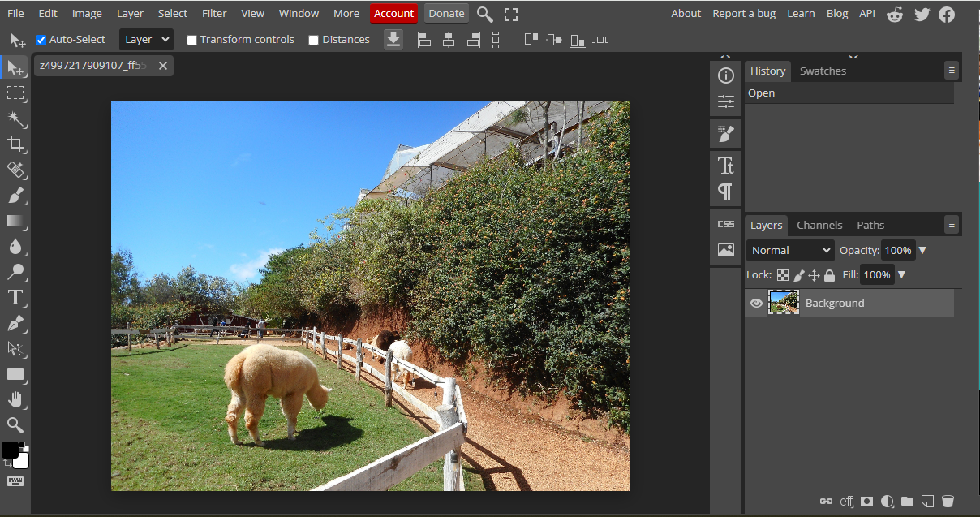This screenshot has height=517, width=980.
Task: Select the Crop tool
Action: tap(15, 144)
